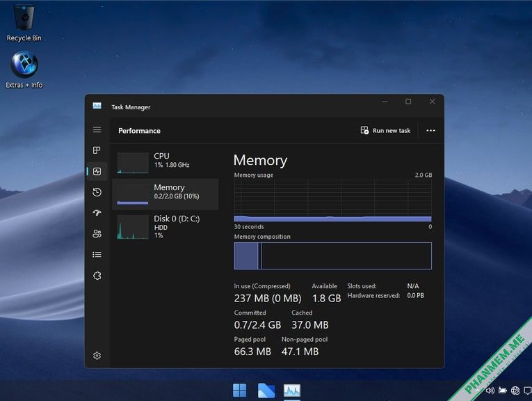
Task: Click the drive/eject tray icon
Action: 503,391
